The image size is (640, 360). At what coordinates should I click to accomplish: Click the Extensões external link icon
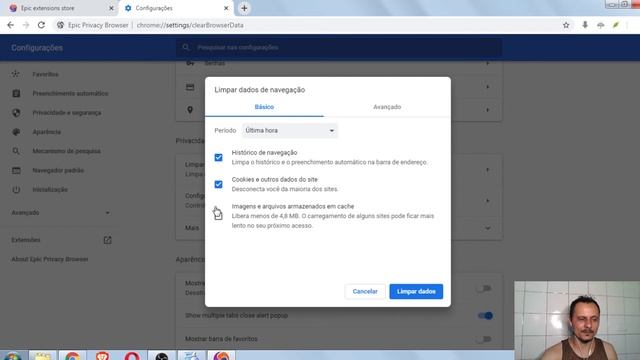pyautogui.click(x=107, y=240)
